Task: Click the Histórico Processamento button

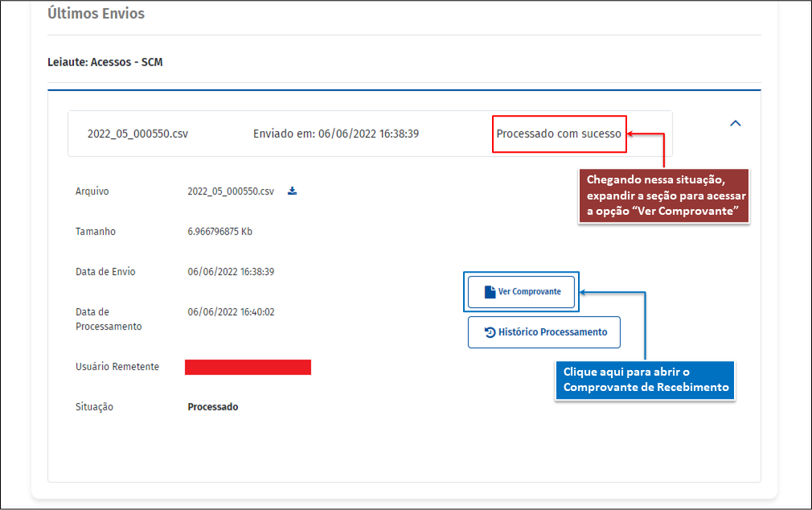Action: (x=543, y=332)
